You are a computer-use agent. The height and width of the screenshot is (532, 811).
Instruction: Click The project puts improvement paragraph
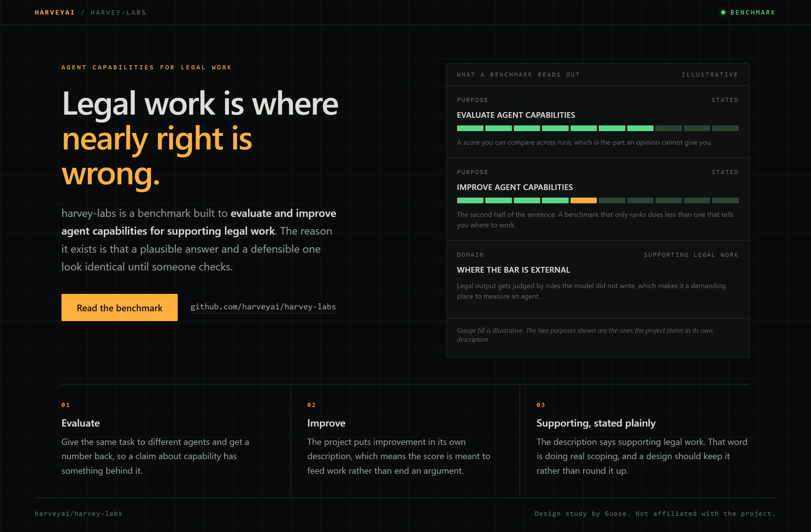(x=399, y=456)
